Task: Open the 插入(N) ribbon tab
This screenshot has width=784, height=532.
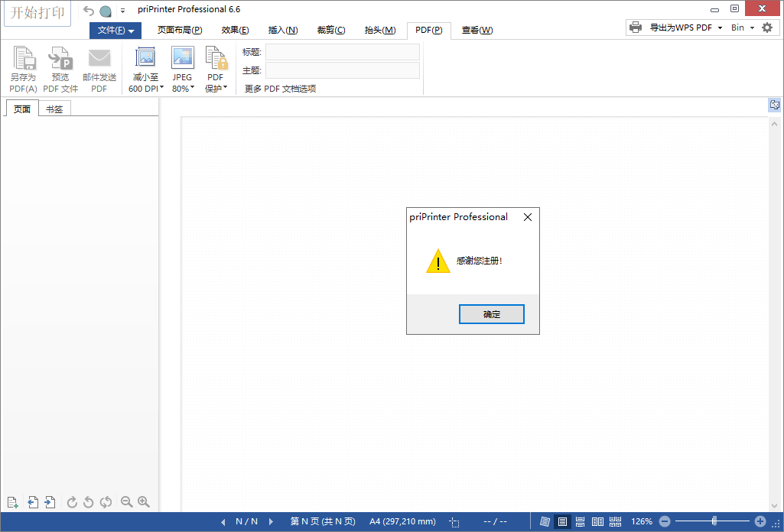Action: click(283, 30)
